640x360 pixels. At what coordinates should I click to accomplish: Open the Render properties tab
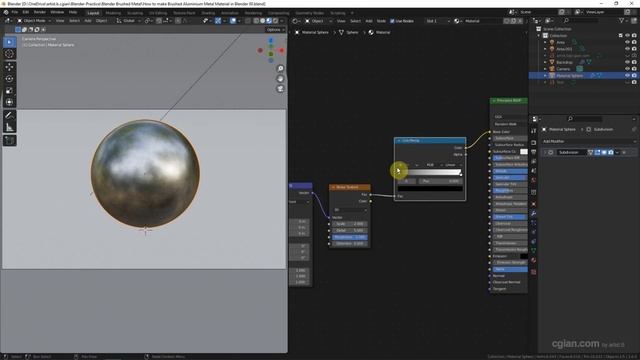click(533, 142)
